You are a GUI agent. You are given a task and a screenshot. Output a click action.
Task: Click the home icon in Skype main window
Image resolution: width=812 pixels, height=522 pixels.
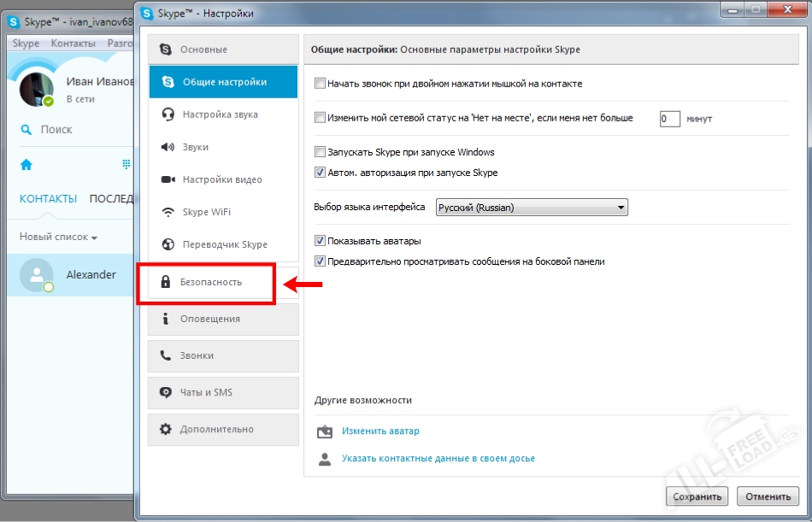[x=26, y=164]
